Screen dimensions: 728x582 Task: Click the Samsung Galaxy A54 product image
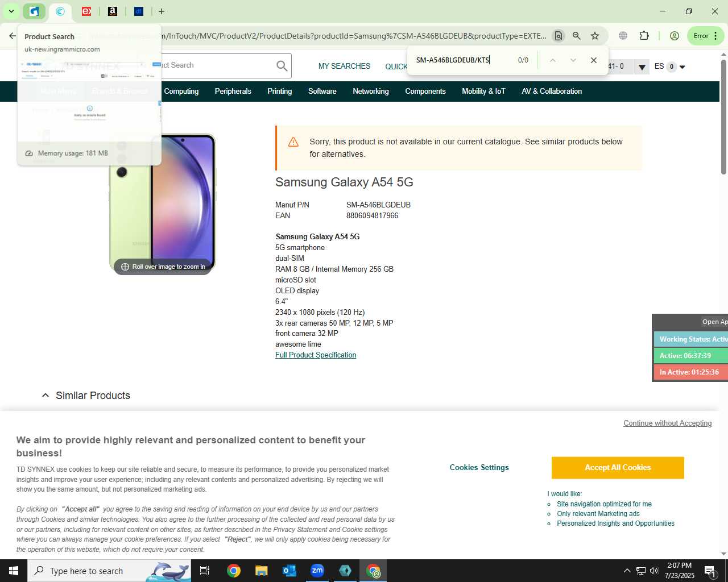pyautogui.click(x=163, y=203)
